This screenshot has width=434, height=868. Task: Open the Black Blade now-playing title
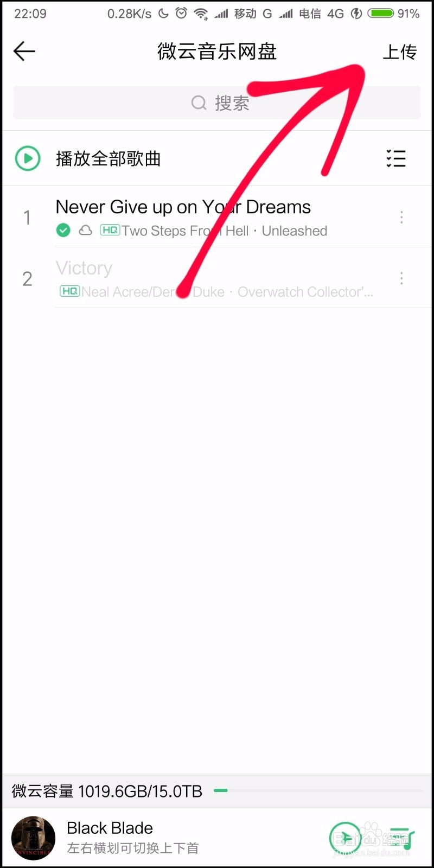(x=110, y=828)
